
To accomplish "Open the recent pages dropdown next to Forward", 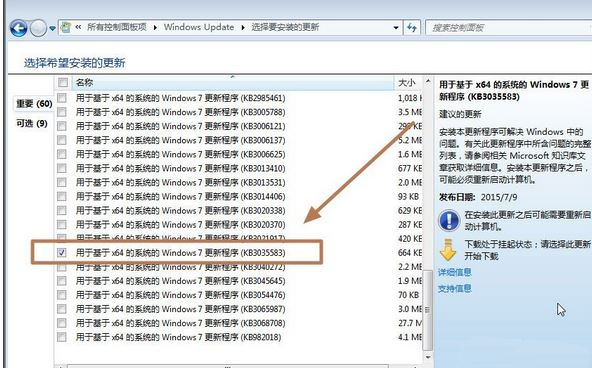I will [52, 28].
